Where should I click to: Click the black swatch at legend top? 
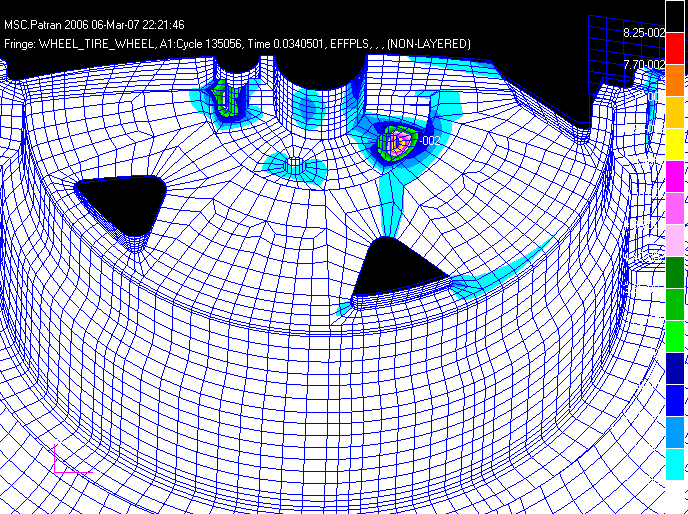pyautogui.click(x=676, y=16)
